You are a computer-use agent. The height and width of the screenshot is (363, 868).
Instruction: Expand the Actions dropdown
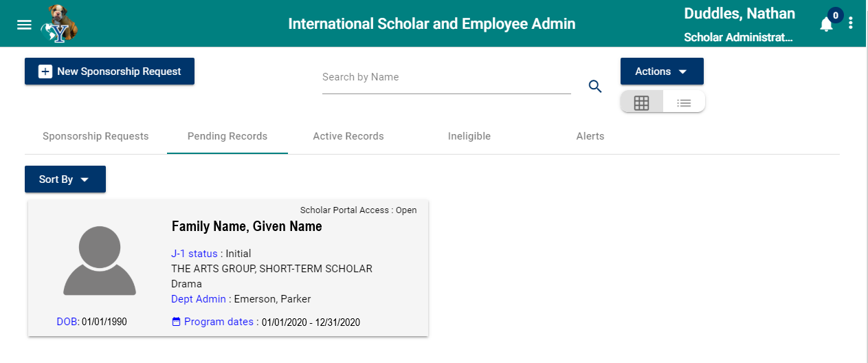click(661, 71)
